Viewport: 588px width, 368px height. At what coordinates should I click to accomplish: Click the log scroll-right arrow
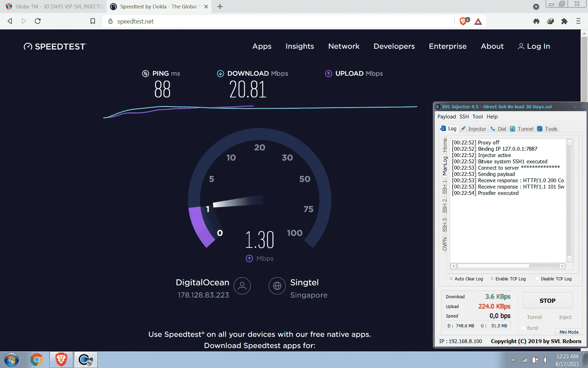click(562, 266)
